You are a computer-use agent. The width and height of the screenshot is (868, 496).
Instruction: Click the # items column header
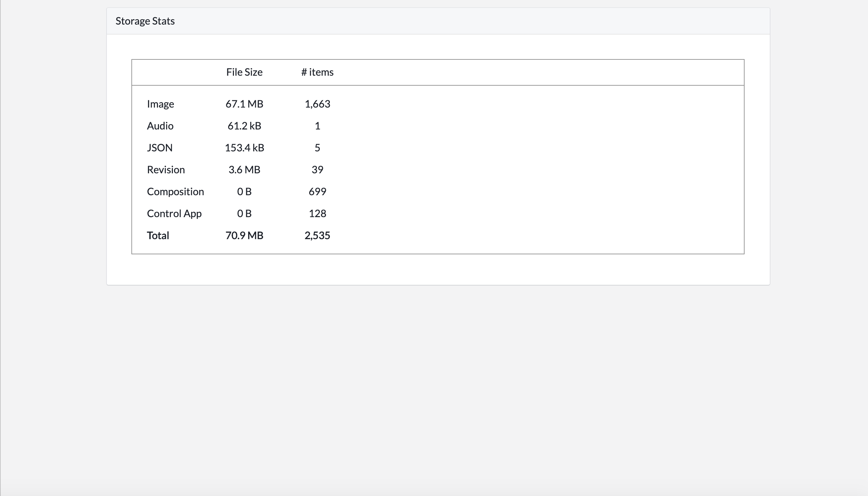pos(317,72)
